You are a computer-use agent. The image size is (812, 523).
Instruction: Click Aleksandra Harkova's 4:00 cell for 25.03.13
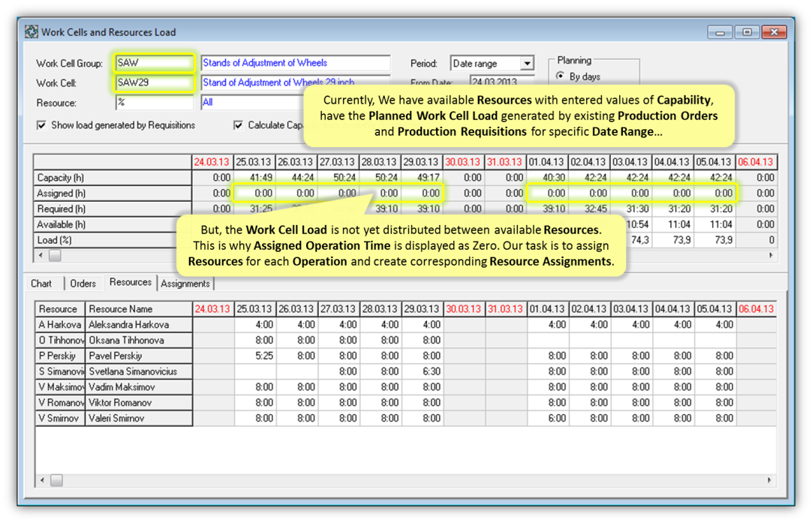[x=255, y=325]
